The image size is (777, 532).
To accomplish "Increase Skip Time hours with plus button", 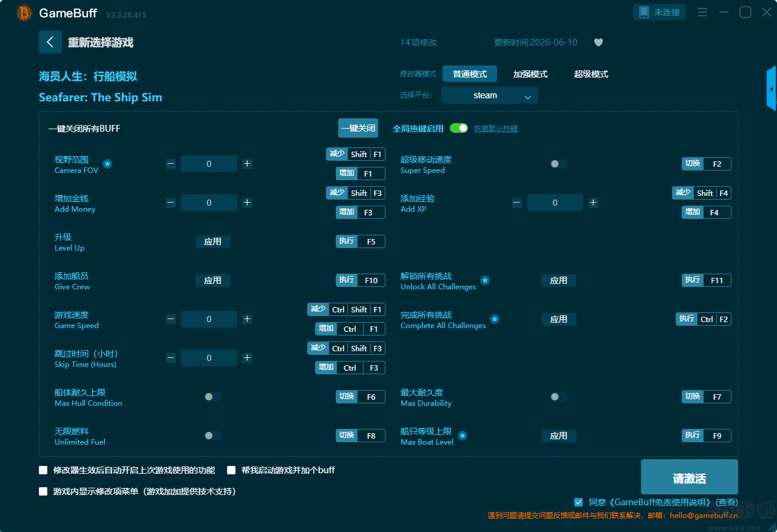I will (x=247, y=358).
